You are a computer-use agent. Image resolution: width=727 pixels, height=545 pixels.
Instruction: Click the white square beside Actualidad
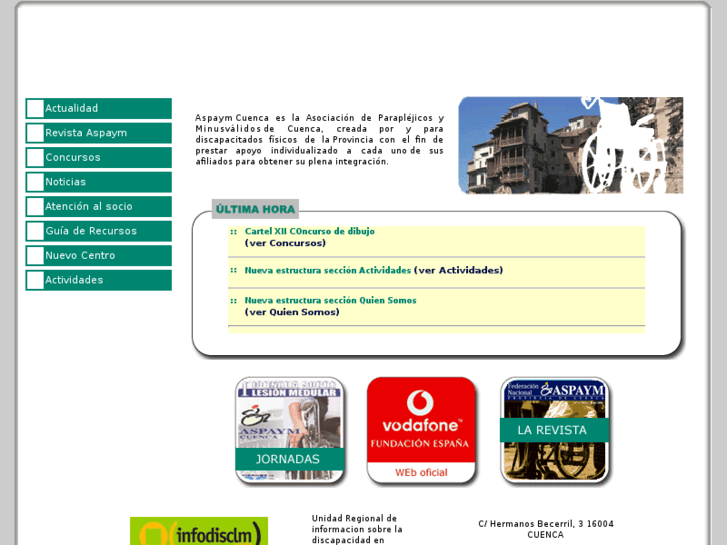35,108
